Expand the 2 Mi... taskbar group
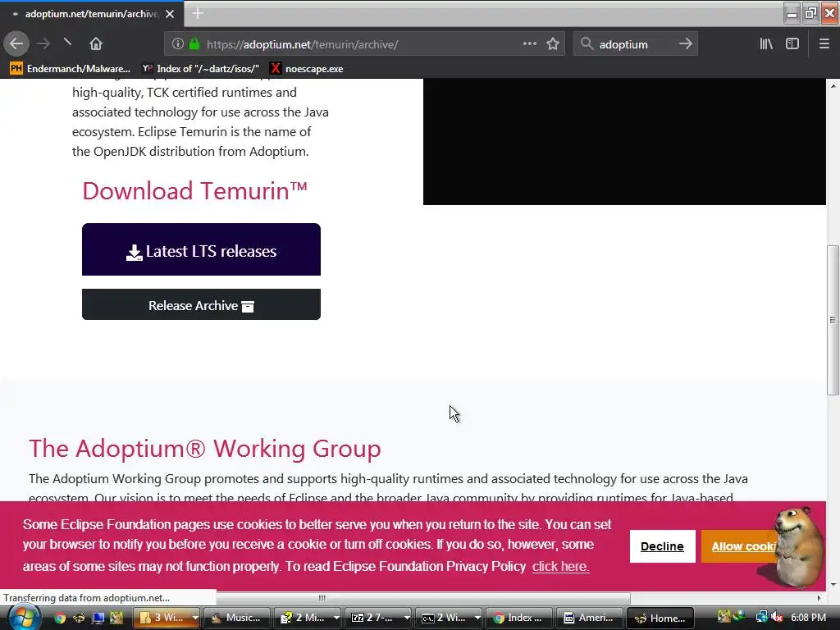 tap(308, 618)
